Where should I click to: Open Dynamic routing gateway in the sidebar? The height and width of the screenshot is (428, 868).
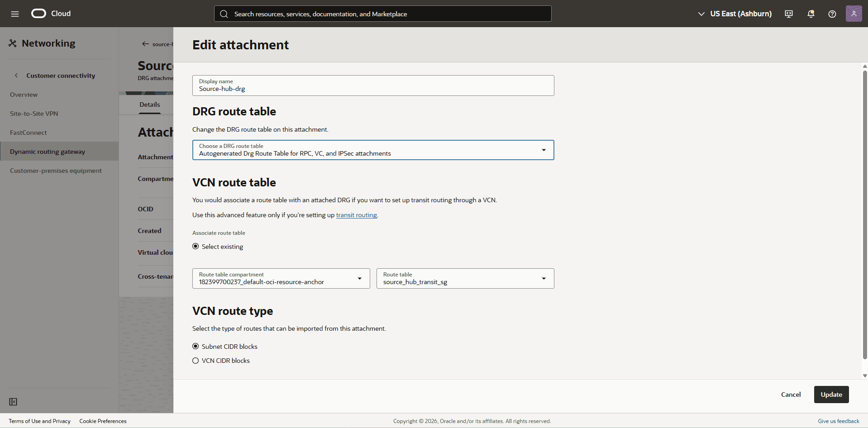click(59, 151)
